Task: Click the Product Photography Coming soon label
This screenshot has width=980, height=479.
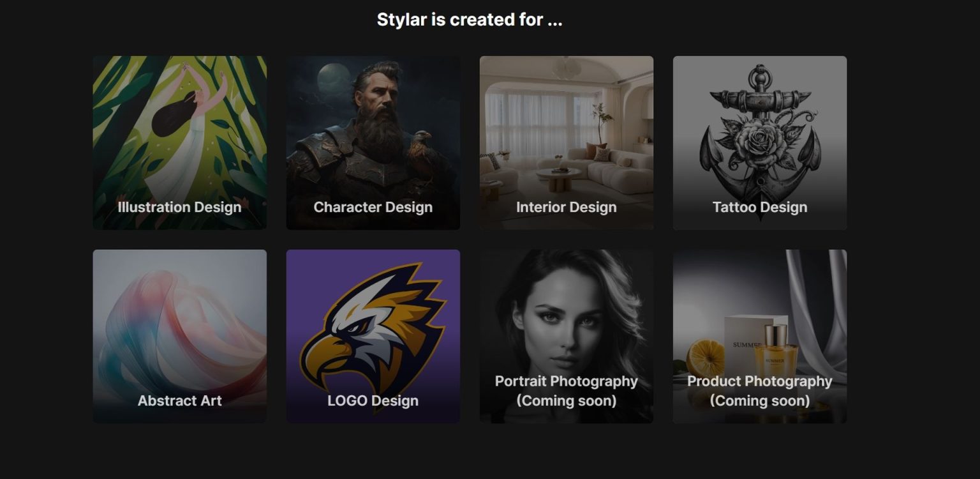Action: [x=759, y=391]
